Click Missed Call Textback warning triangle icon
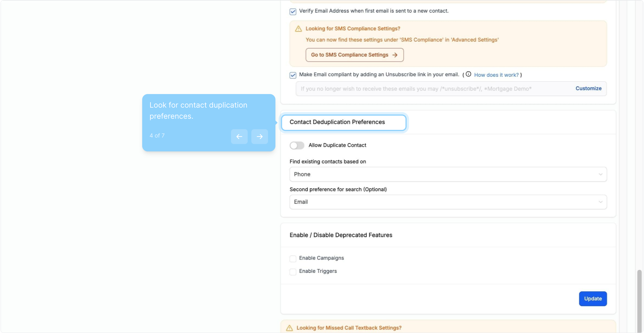Image resolution: width=644 pixels, height=333 pixels. tap(289, 328)
